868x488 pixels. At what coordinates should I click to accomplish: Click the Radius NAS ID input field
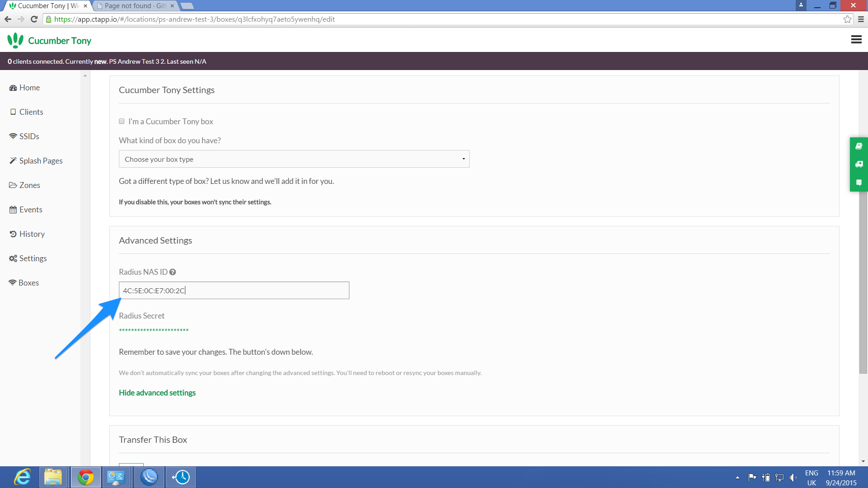point(234,291)
